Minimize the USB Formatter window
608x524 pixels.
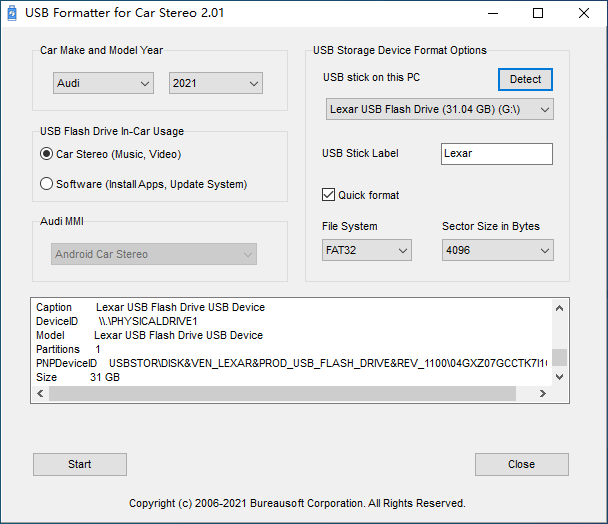pyautogui.click(x=492, y=13)
